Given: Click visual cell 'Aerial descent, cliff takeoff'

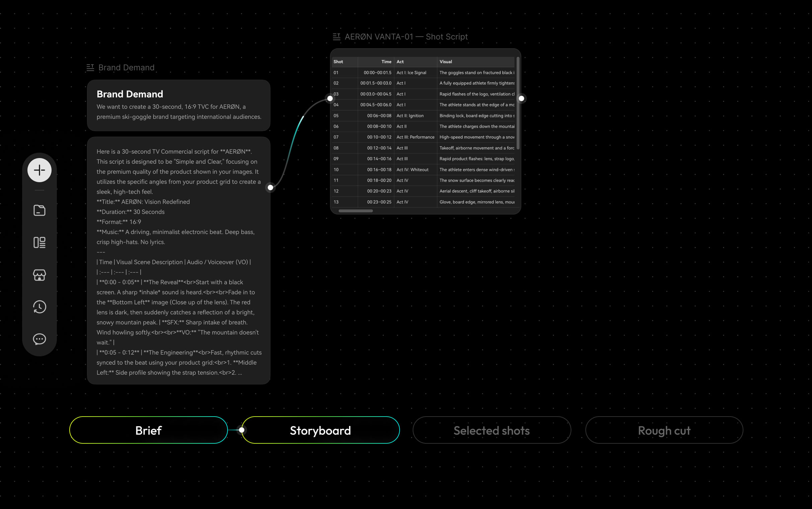Looking at the screenshot, I should point(476,191).
